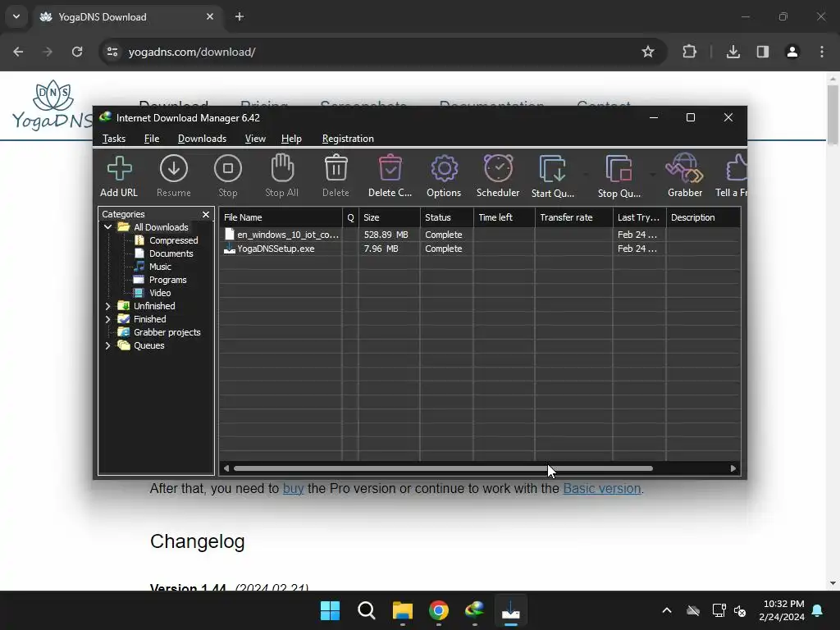Sort by Time left column header
This screenshot has width=840, height=630.
click(504, 217)
